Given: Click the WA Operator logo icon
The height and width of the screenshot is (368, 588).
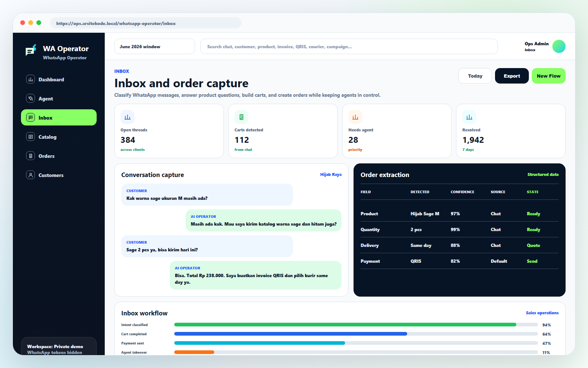Looking at the screenshot, I should (31, 50).
